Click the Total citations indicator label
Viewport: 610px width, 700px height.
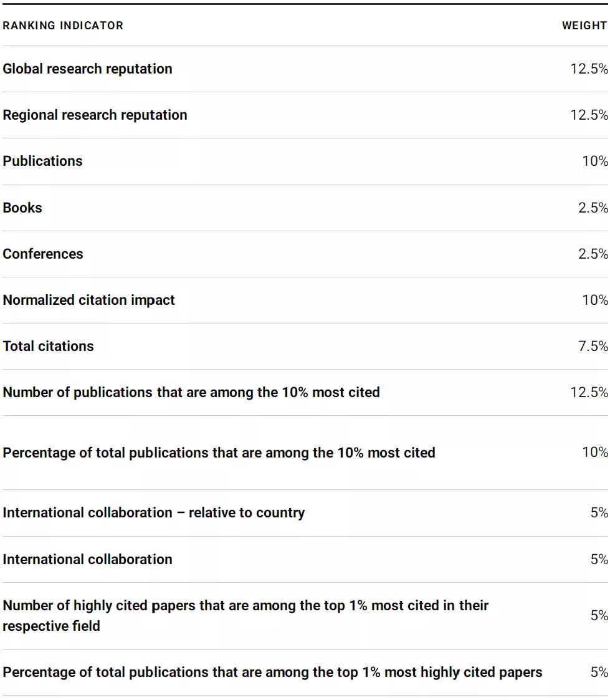tap(48, 346)
